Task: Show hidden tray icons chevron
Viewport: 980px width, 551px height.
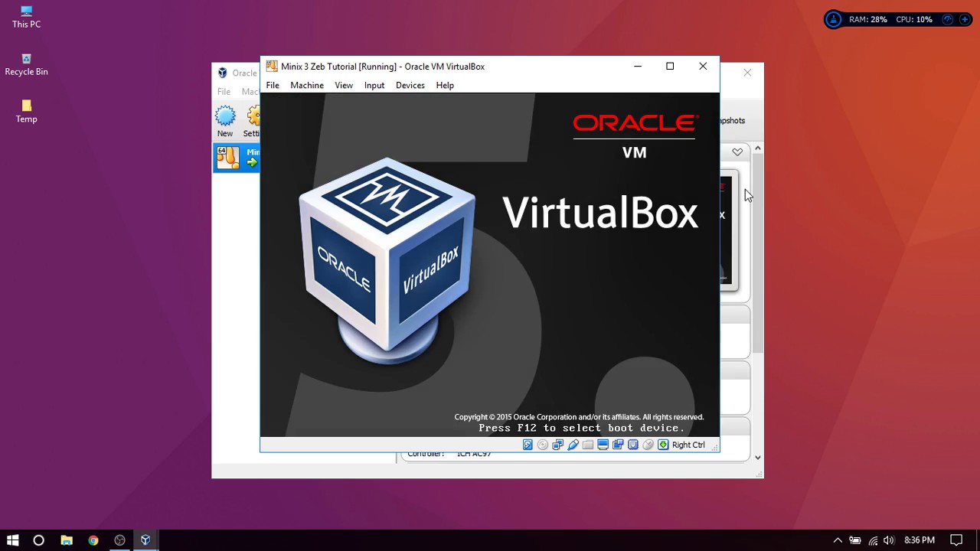Action: [838, 540]
